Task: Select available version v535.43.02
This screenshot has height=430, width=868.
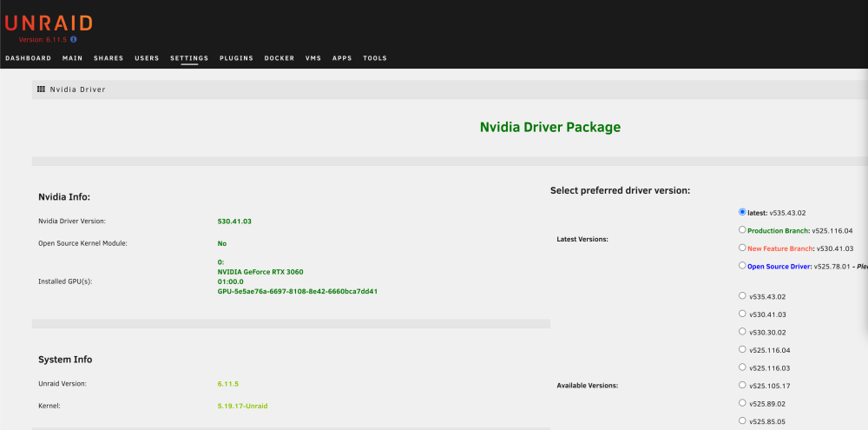Action: click(x=742, y=295)
